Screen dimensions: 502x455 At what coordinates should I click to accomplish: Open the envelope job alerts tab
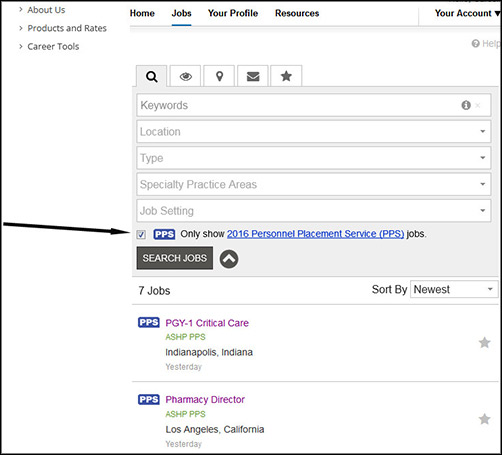[253, 76]
